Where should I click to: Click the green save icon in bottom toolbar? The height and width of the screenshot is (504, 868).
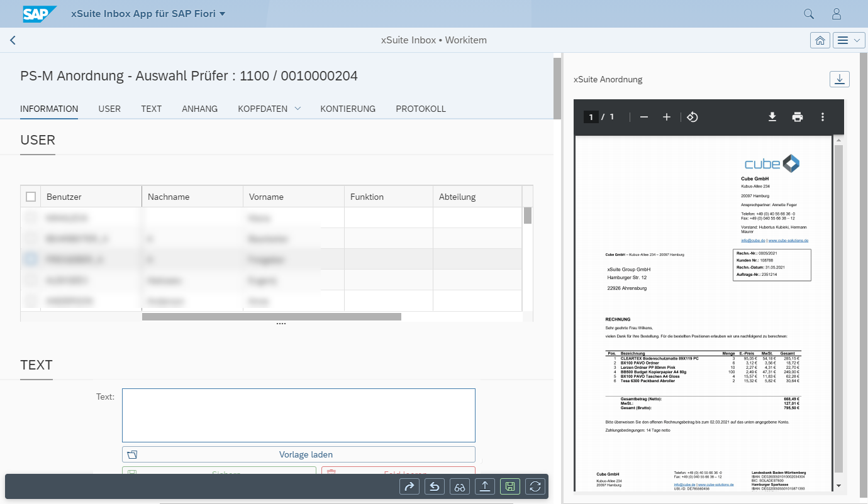[x=510, y=486]
